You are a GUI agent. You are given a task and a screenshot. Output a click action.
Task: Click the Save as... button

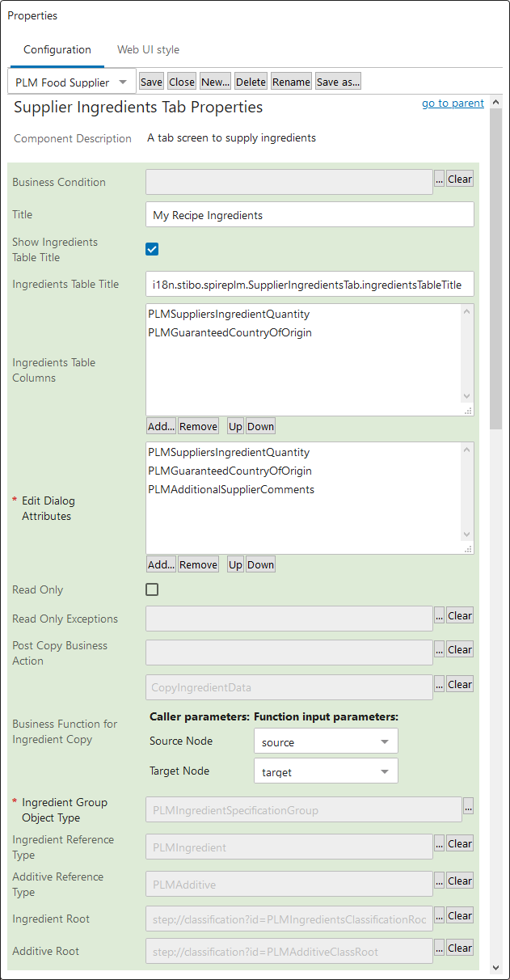(338, 82)
